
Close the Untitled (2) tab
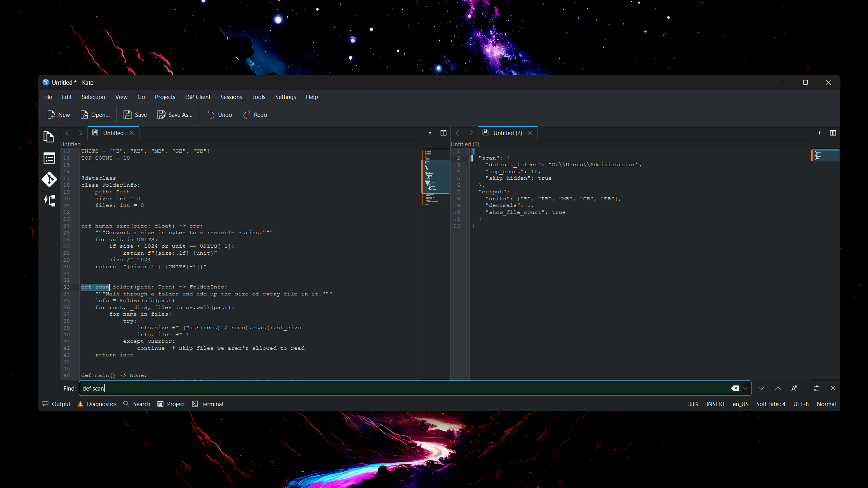(530, 133)
